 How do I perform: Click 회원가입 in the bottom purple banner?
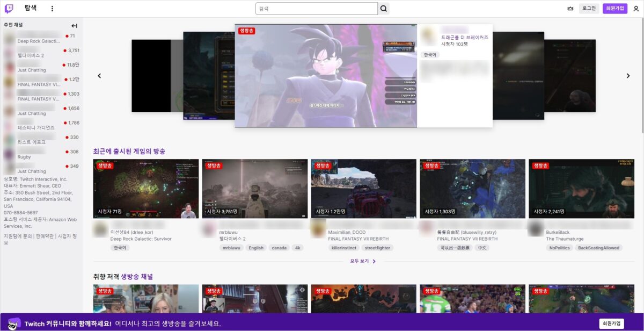611,323
